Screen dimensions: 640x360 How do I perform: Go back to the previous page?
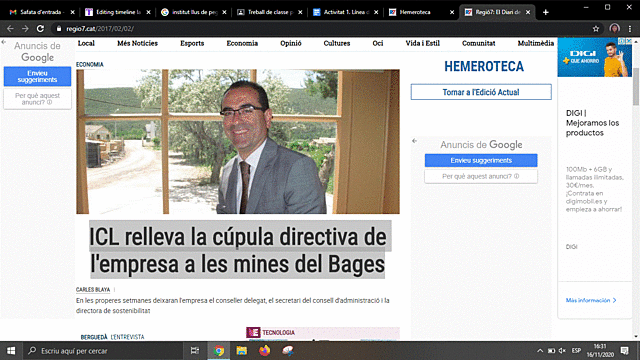(x=10, y=29)
